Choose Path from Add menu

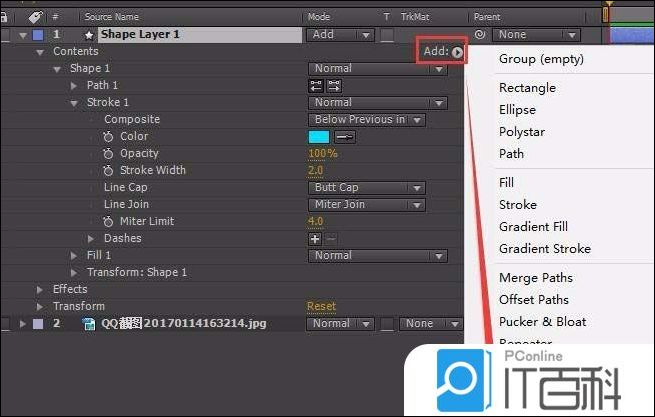click(x=511, y=154)
